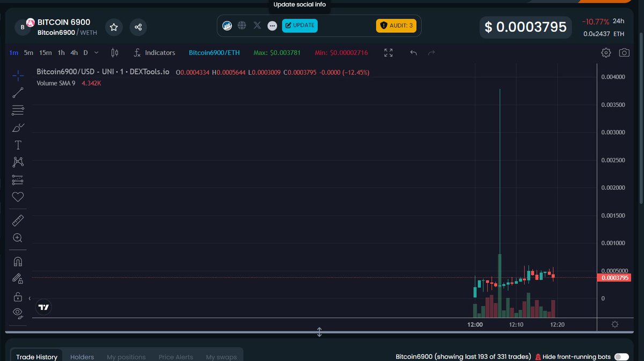Click the 0.0003795 price label on axis
This screenshot has height=361, width=644.
coord(614,278)
